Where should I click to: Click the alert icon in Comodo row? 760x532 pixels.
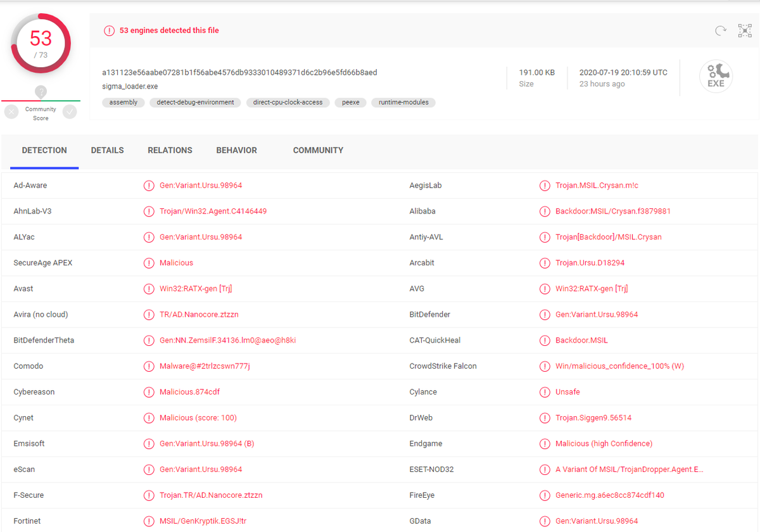tap(149, 366)
